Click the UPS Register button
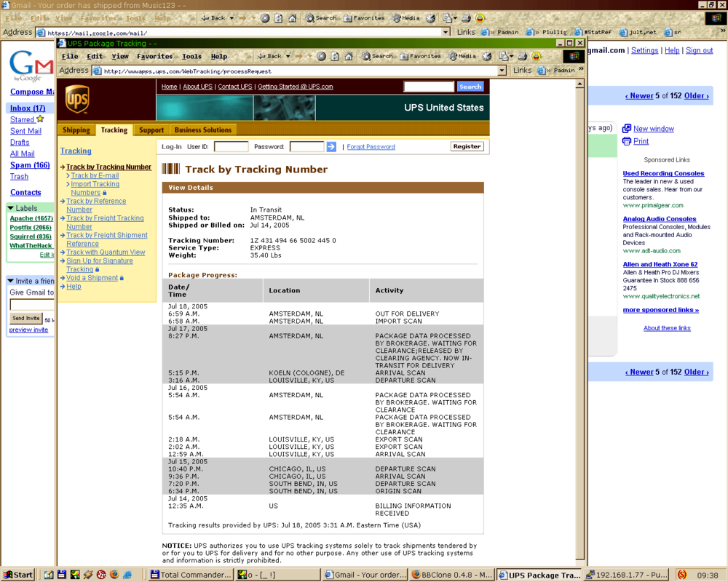Image resolution: width=728 pixels, height=582 pixels. [x=467, y=146]
